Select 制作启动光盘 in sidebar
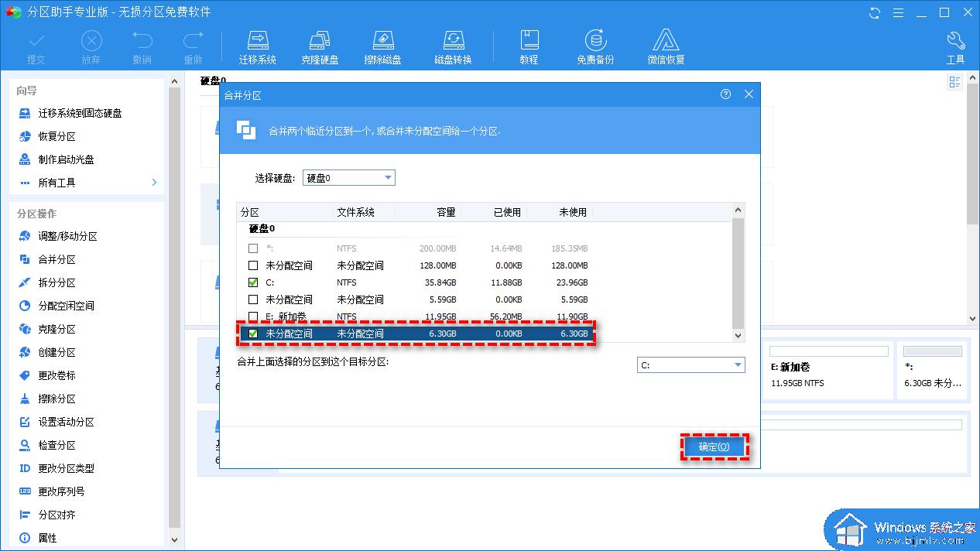 point(66,159)
